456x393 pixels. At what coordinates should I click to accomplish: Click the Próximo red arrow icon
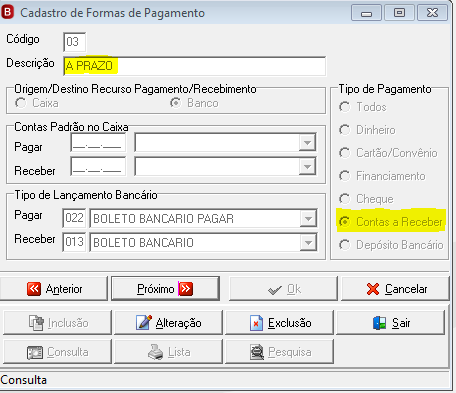coord(186,289)
